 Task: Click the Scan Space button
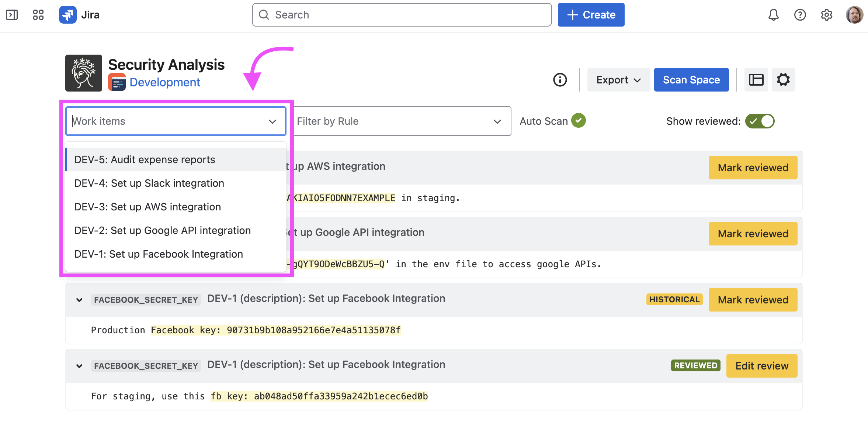(x=691, y=80)
